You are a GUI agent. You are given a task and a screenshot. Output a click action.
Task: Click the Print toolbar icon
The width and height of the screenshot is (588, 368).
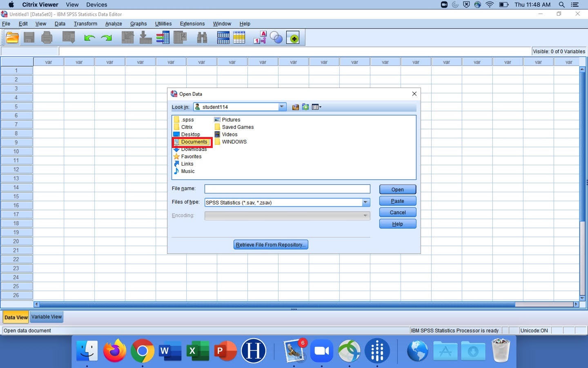tap(47, 37)
